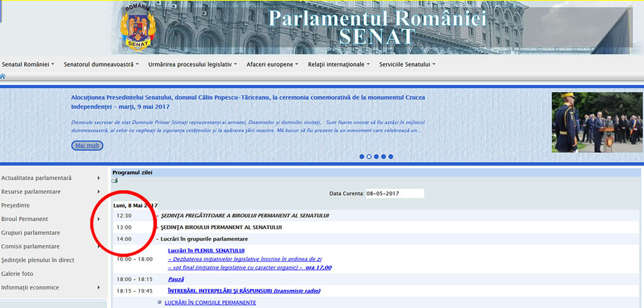Screen dimensions: 644x308
Task: Click the speech excerpt paragraph text
Action: (248, 126)
